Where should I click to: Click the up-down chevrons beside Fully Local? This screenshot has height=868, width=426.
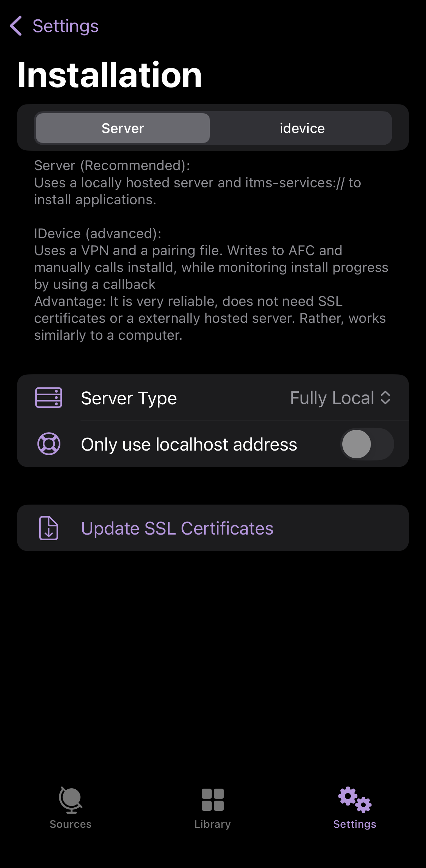tap(385, 398)
